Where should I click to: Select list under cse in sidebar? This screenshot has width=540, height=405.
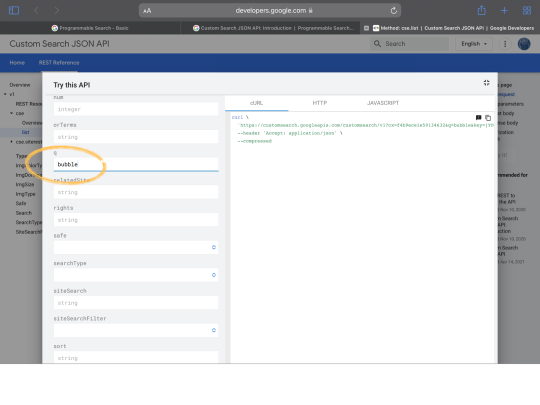[x=25, y=132]
